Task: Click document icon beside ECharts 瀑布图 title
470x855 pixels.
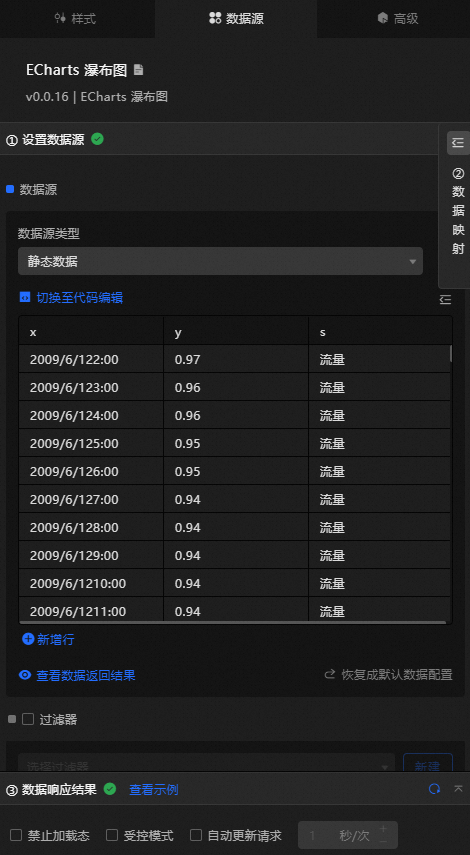Action: [x=138, y=70]
